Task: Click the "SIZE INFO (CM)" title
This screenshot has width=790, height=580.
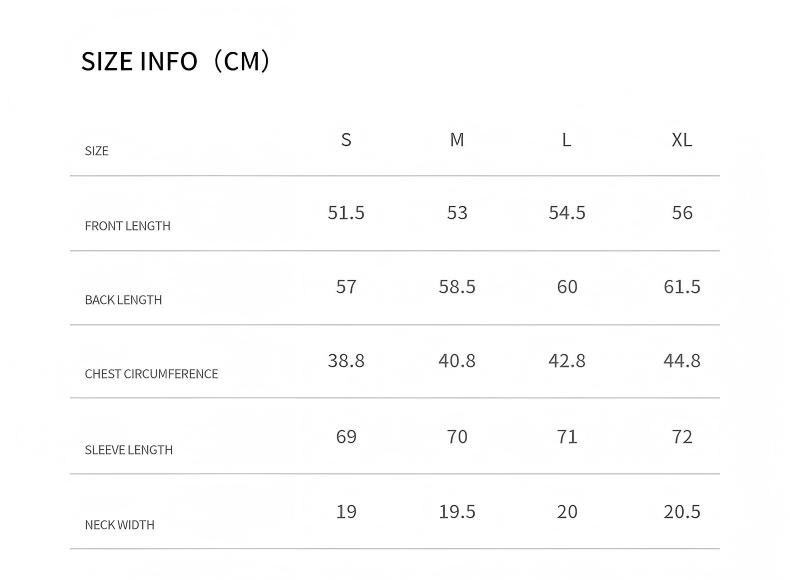Action: (x=176, y=62)
